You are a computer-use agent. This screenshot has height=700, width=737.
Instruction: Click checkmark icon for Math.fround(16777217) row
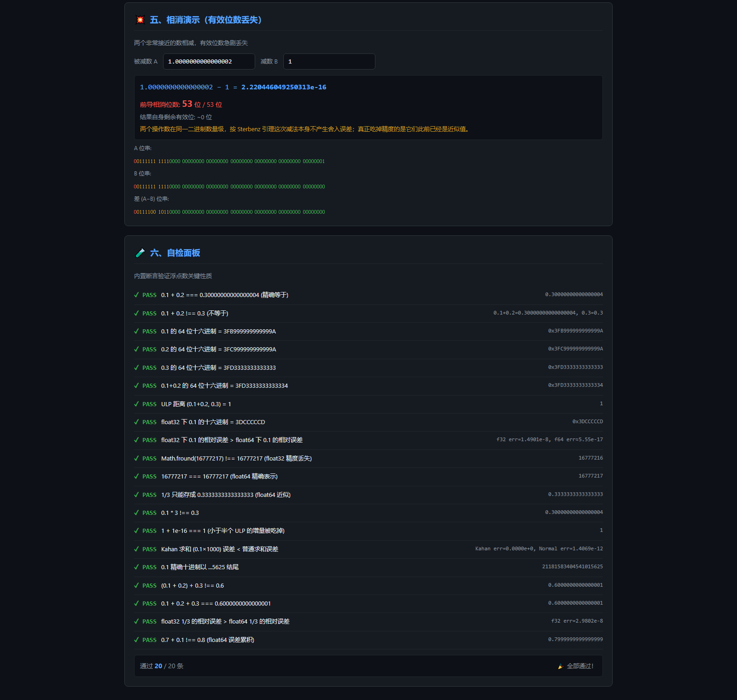[136, 458]
